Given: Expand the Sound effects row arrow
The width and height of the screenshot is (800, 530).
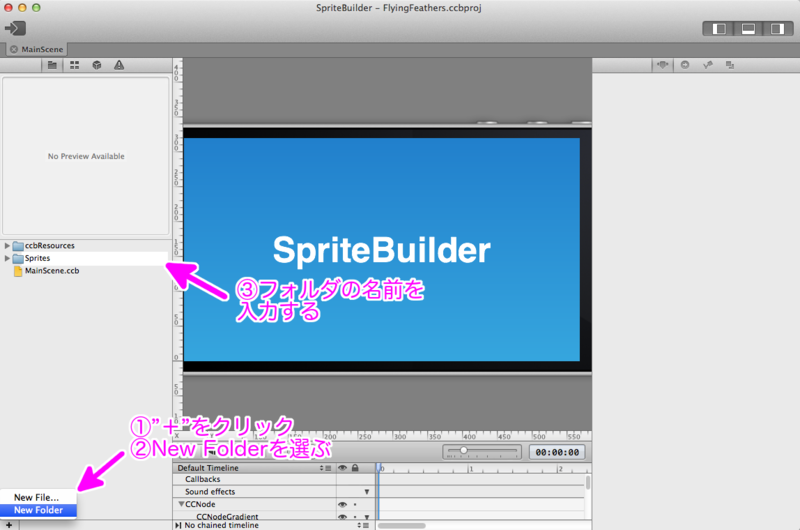Looking at the screenshot, I should (x=366, y=492).
